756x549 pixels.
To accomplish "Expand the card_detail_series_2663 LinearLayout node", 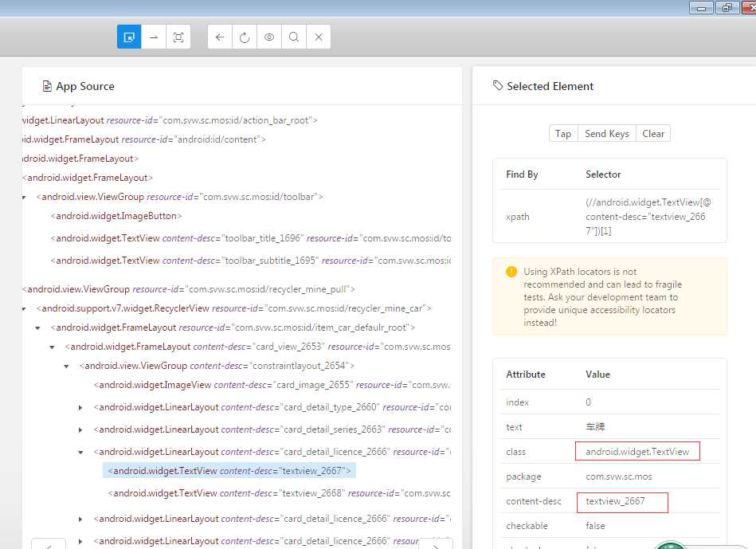I will (80, 429).
